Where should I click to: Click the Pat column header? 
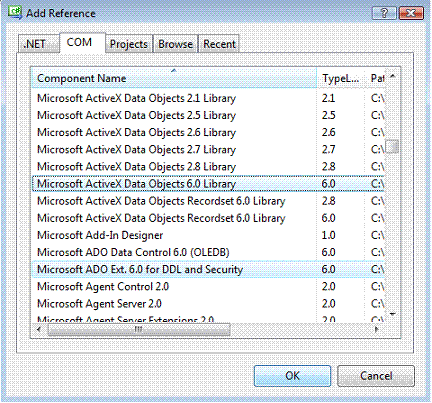[376, 78]
